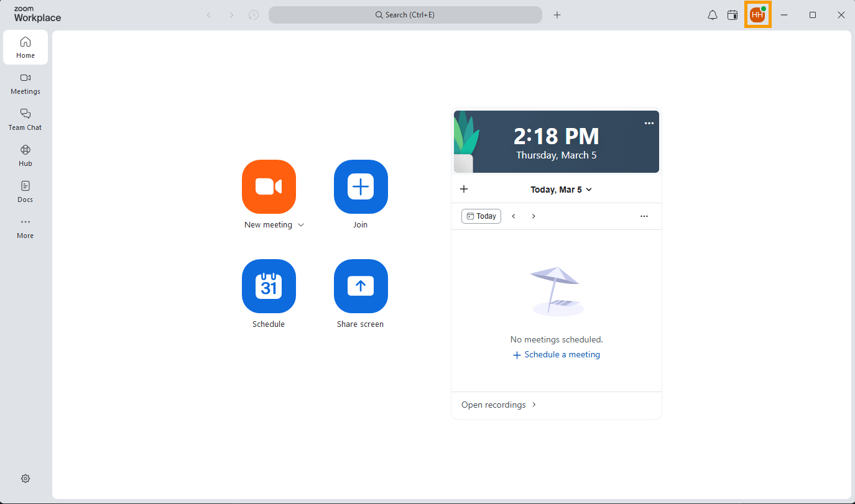
Task: Click the search bar
Action: coord(405,15)
